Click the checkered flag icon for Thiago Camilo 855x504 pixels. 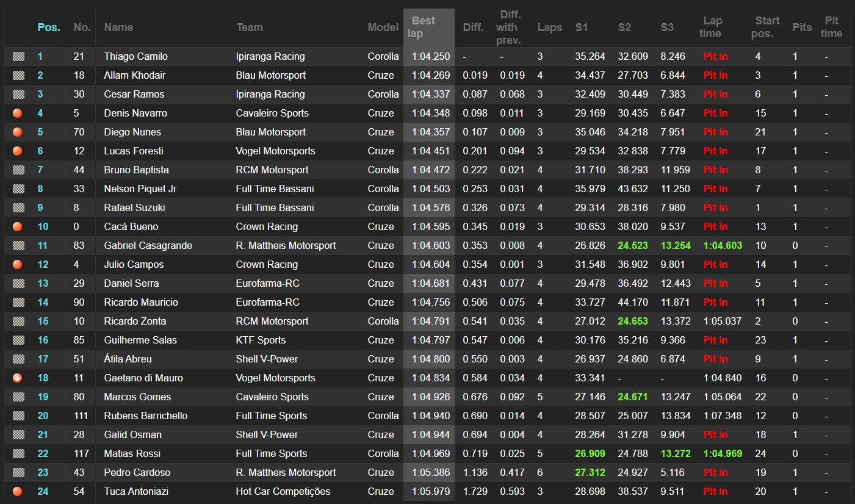pos(18,56)
